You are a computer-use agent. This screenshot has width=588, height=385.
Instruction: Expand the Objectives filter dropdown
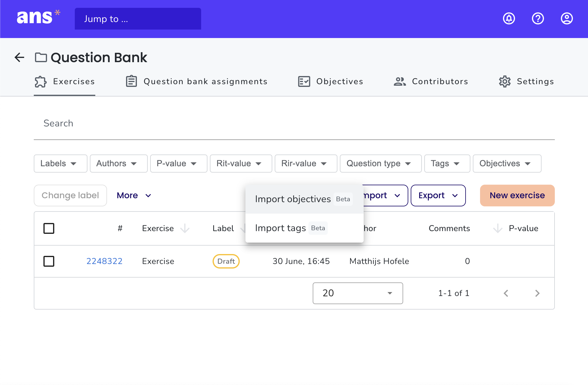pyautogui.click(x=507, y=164)
